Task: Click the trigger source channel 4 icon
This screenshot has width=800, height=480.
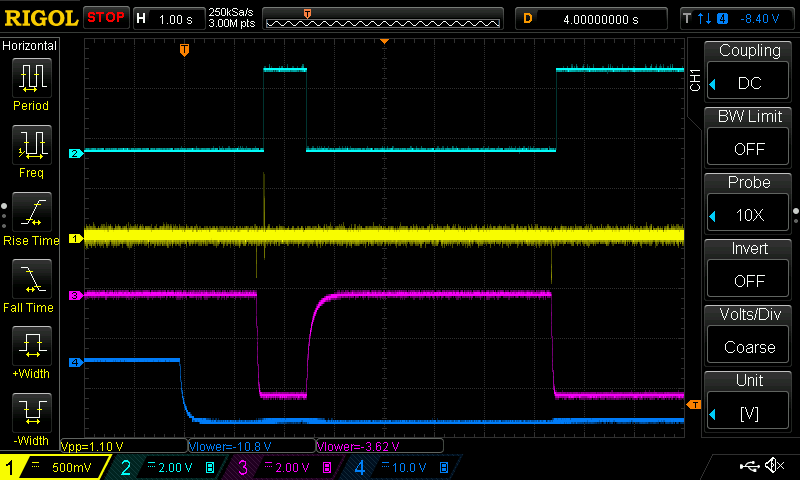Action: tap(722, 19)
